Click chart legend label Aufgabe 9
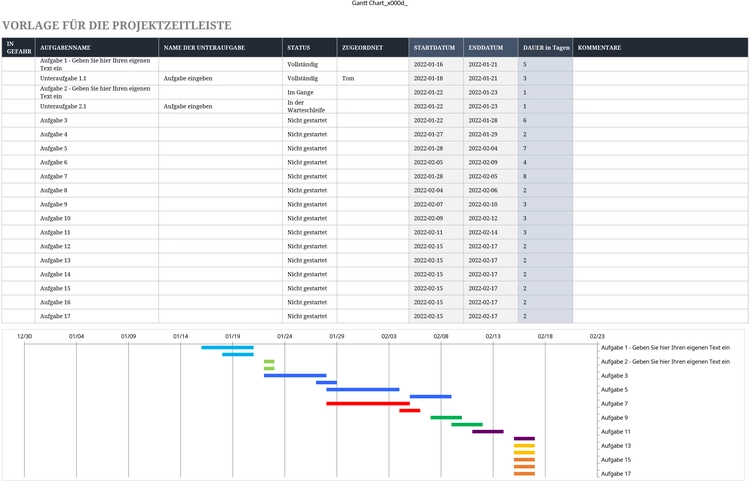This screenshot has width=750, height=483. [615, 417]
